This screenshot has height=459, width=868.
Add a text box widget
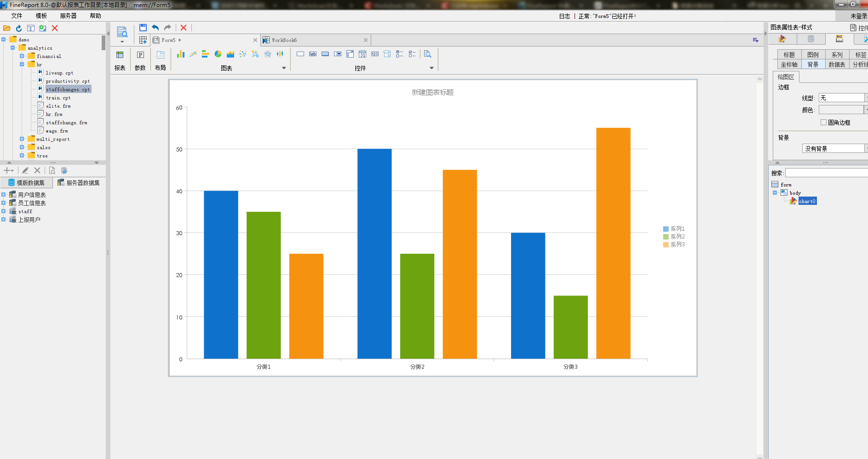coord(300,54)
